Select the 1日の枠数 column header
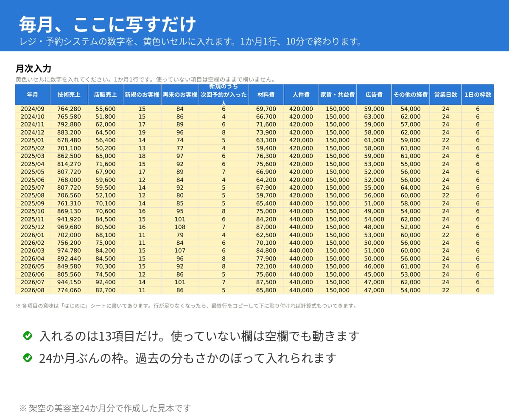 (x=478, y=95)
